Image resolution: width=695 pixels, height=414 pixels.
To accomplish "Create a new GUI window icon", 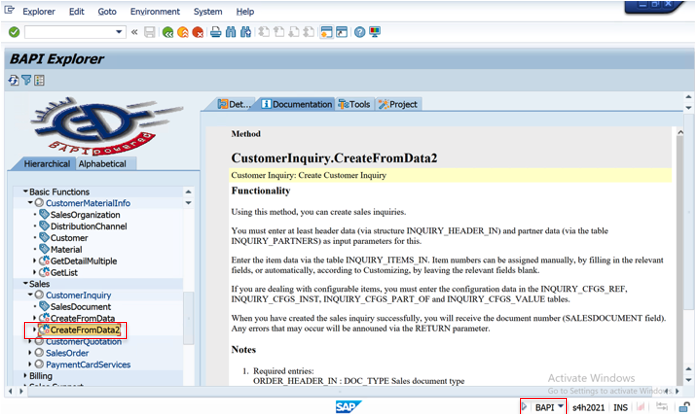I will [x=327, y=32].
